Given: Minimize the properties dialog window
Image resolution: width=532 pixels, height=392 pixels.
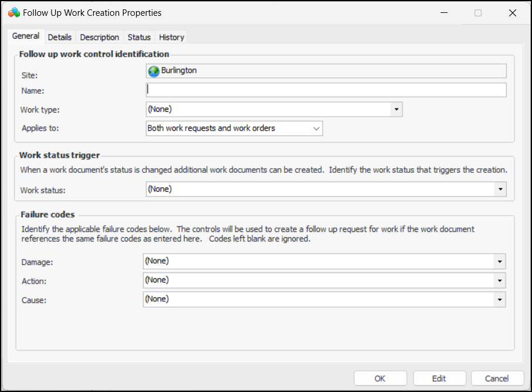Looking at the screenshot, I should (444, 12).
